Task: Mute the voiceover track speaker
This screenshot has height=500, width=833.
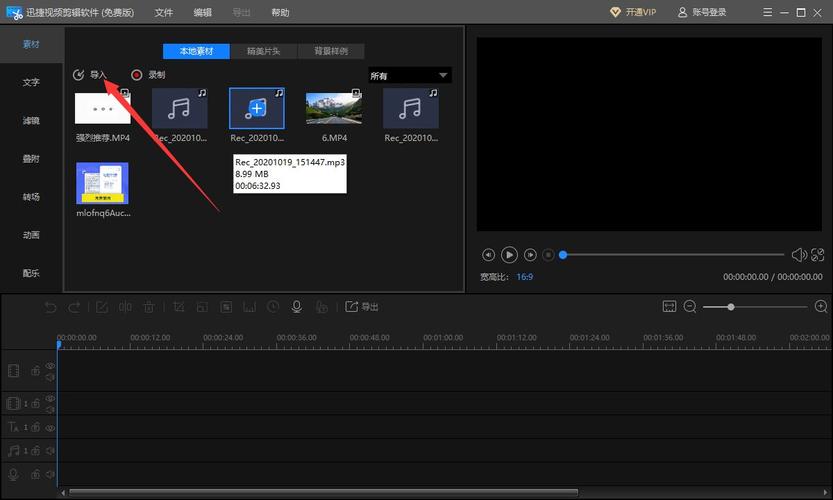Action: (x=50, y=474)
